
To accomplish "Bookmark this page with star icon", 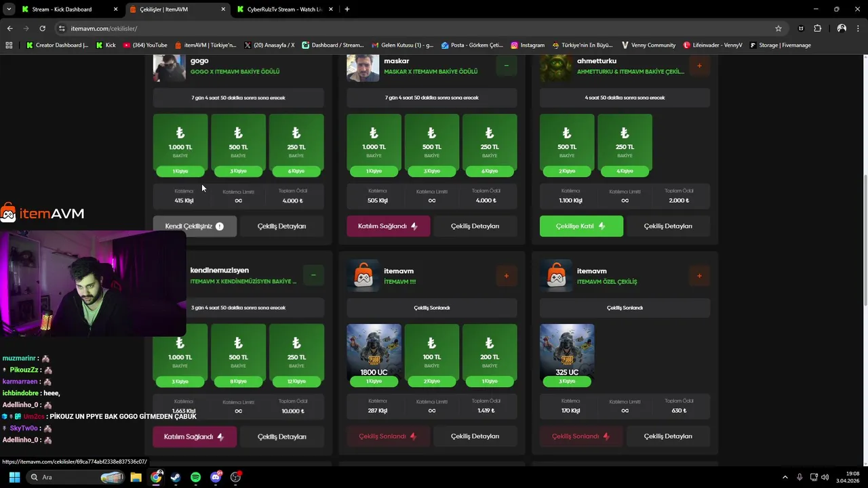I will [x=778, y=28].
